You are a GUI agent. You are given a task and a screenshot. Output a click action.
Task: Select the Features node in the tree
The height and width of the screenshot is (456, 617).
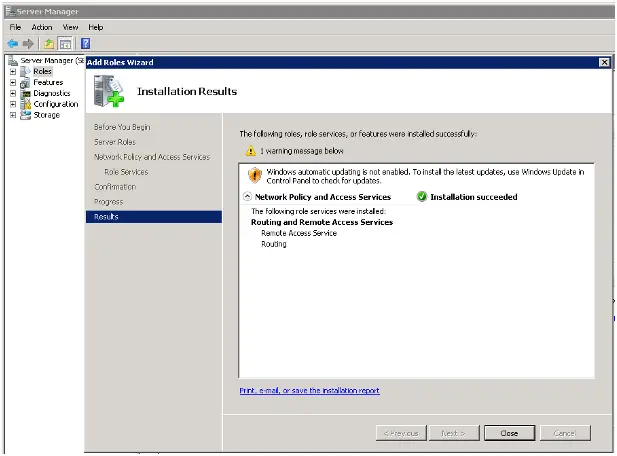point(47,83)
